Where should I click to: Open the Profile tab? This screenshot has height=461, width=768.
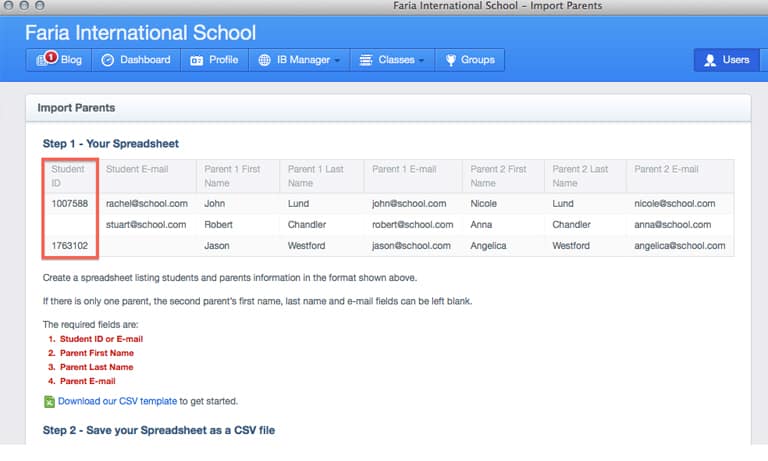click(x=215, y=60)
